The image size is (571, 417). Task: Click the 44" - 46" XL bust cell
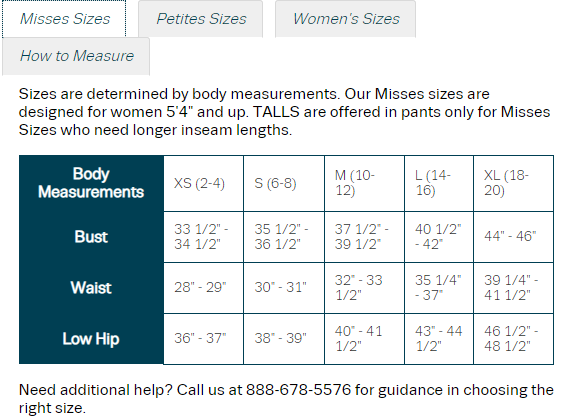tap(513, 237)
